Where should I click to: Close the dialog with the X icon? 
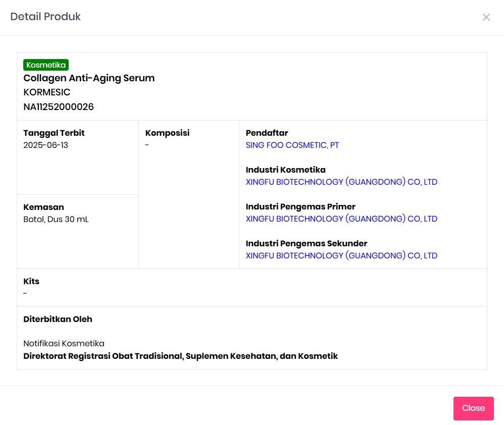coord(486,17)
